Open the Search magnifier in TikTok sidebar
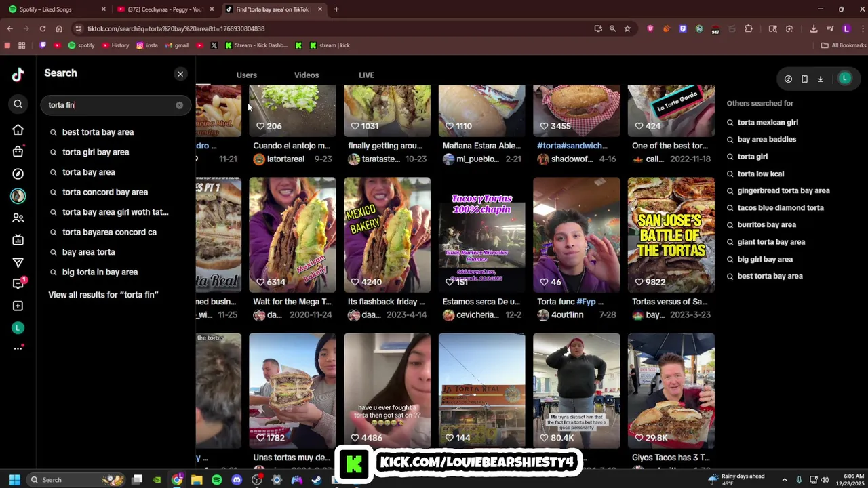Image resolution: width=868 pixels, height=488 pixels. [18, 104]
